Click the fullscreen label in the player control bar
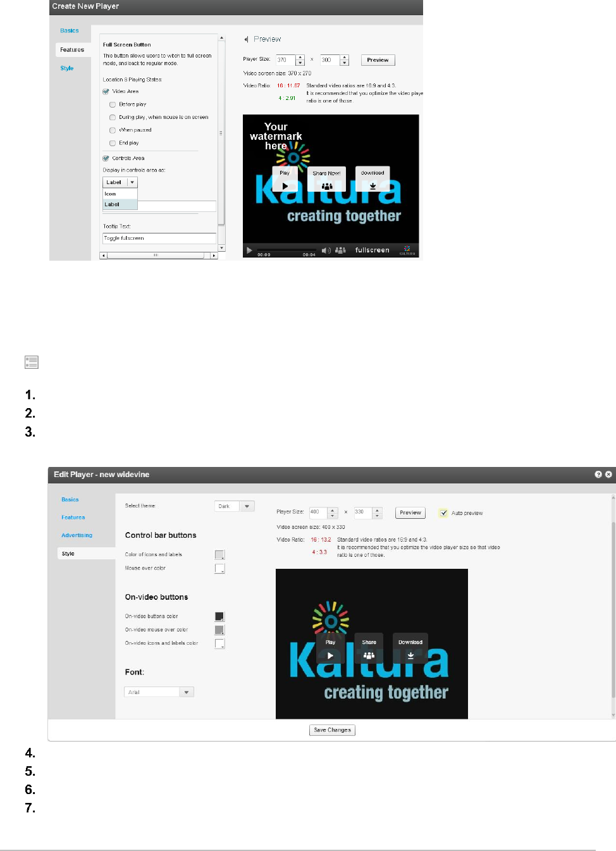The width and height of the screenshot is (616, 851). point(372,251)
